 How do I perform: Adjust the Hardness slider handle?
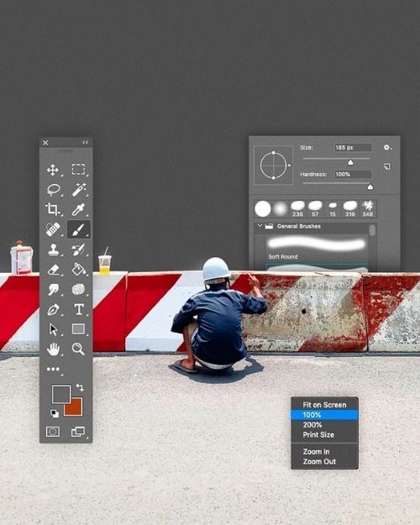click(370, 187)
